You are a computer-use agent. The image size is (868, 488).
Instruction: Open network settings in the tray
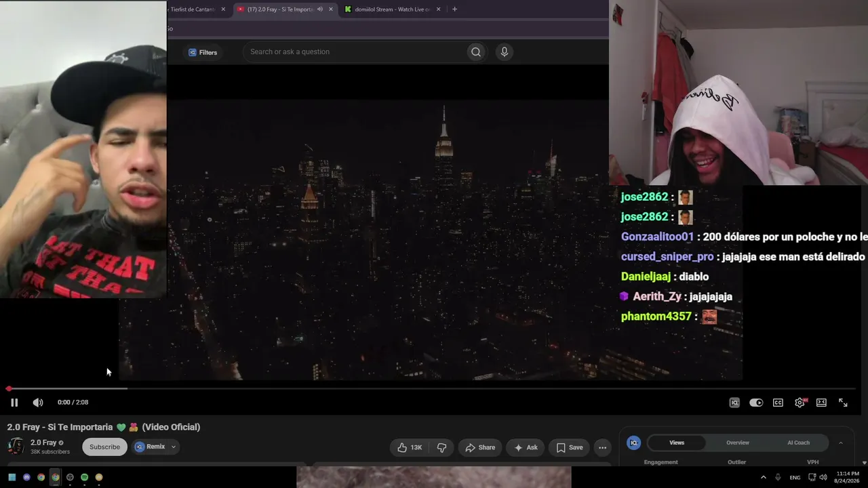(x=812, y=477)
